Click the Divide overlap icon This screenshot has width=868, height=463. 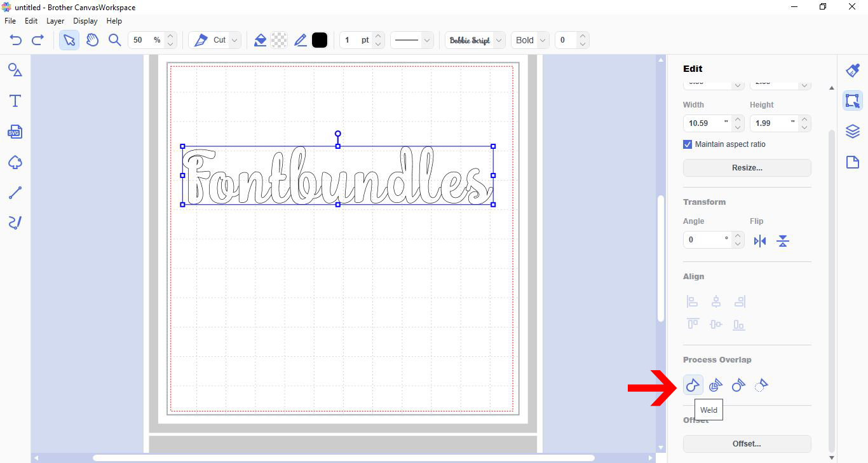(715, 385)
